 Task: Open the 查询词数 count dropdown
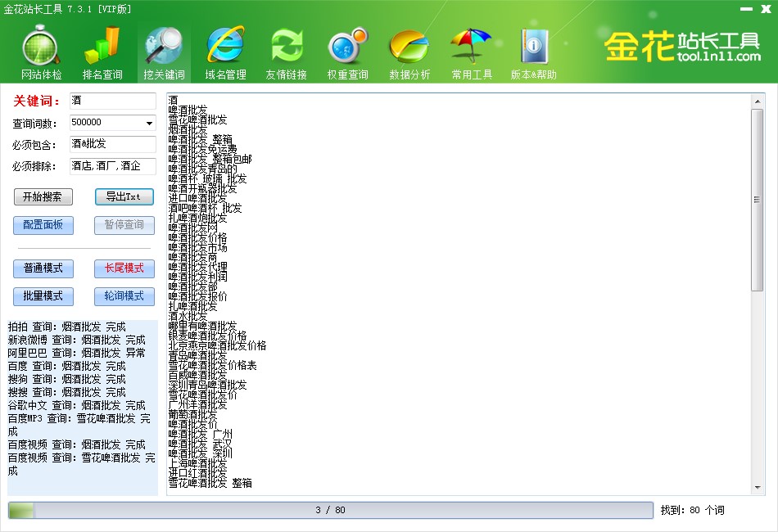(150, 122)
